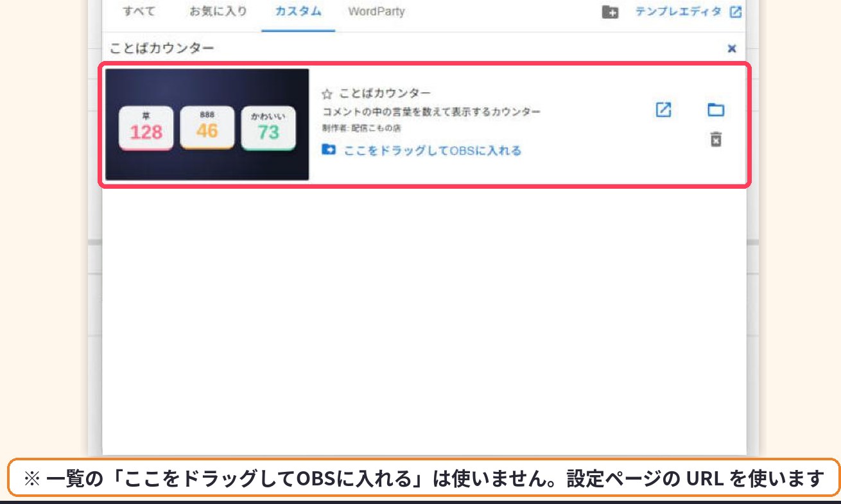Image resolution: width=841 pixels, height=504 pixels.
Task: Open the お気に入り tab
Action: [218, 12]
